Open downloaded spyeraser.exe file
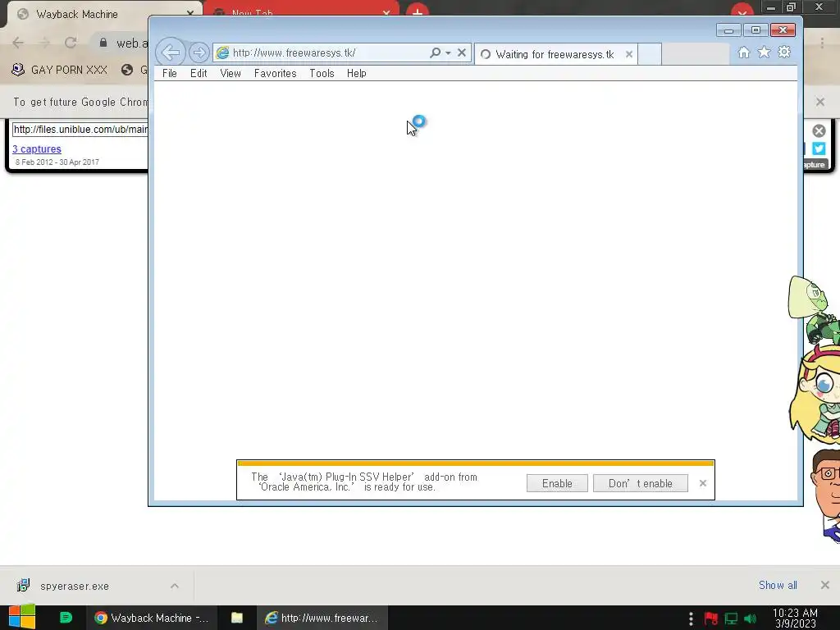 tap(75, 586)
